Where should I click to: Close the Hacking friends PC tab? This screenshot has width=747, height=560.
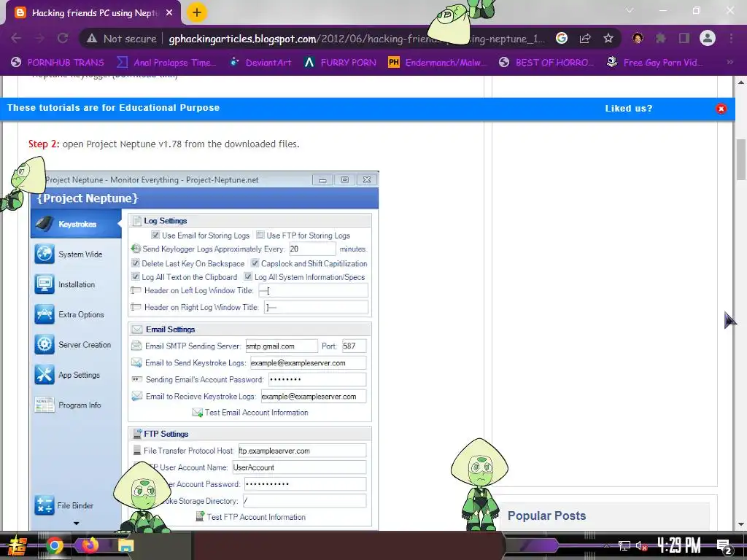pos(169,13)
